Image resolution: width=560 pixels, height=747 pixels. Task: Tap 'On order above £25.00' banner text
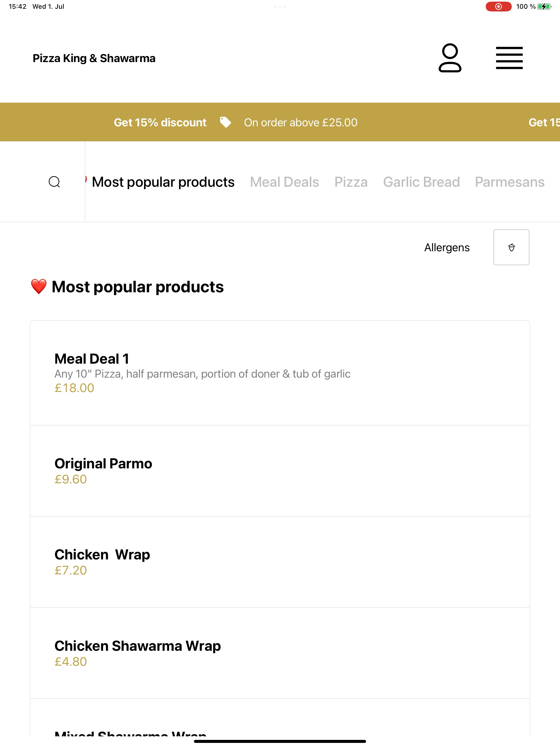coord(301,122)
